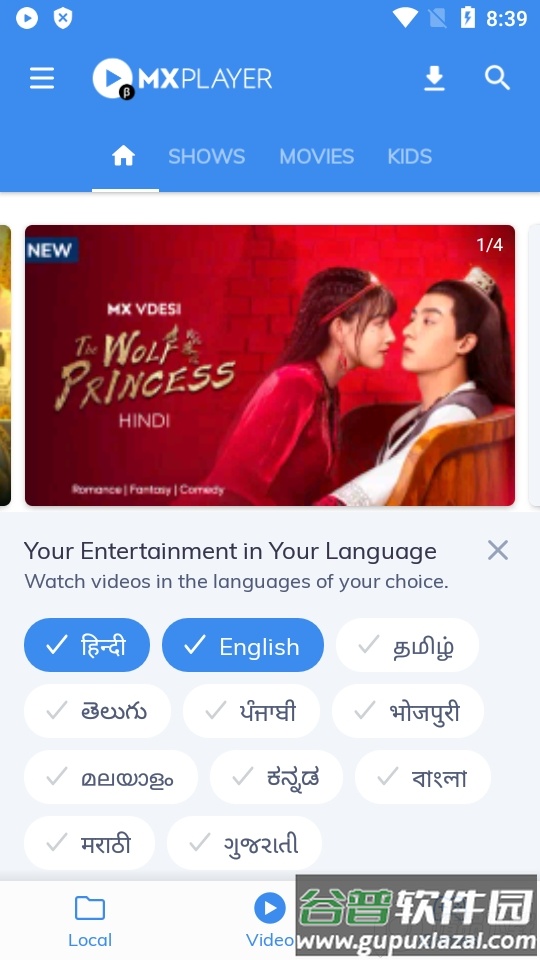Deselect the English language chip
This screenshot has height=960, width=540.
tap(243, 645)
